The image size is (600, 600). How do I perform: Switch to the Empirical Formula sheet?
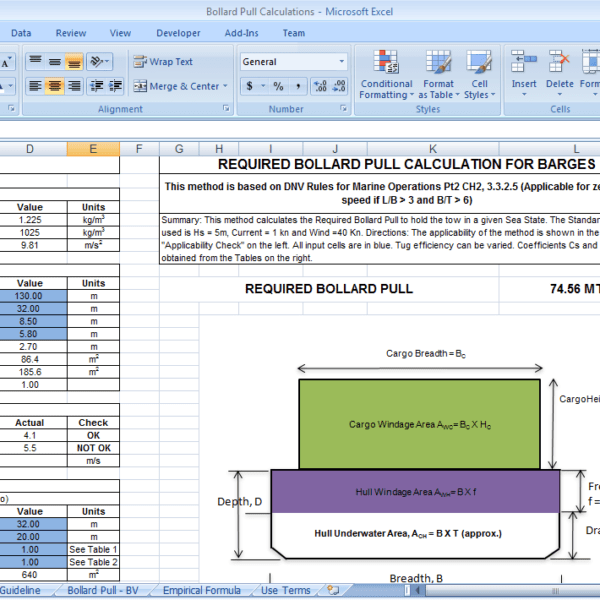pyautogui.click(x=202, y=590)
